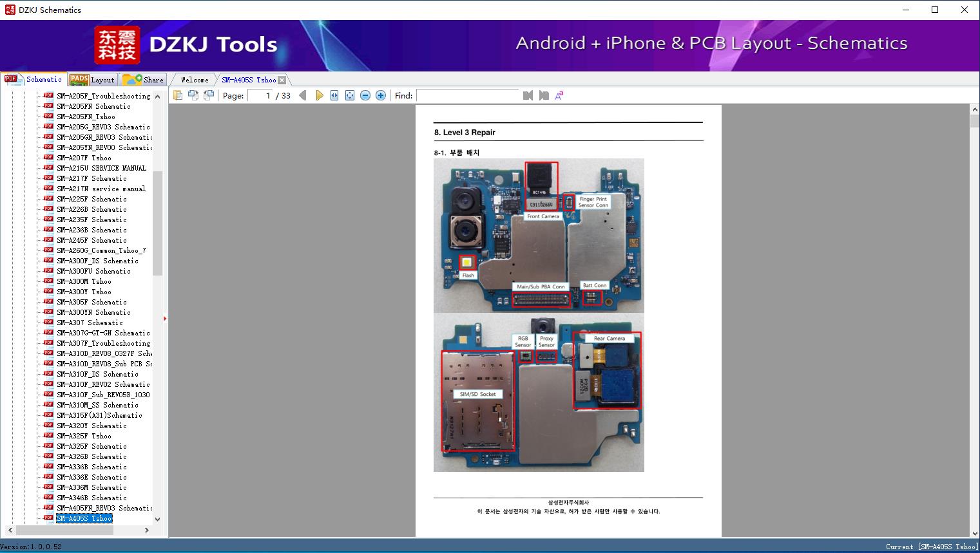
Task: Select SM-A300YN Schematic entry
Action: coord(93,312)
